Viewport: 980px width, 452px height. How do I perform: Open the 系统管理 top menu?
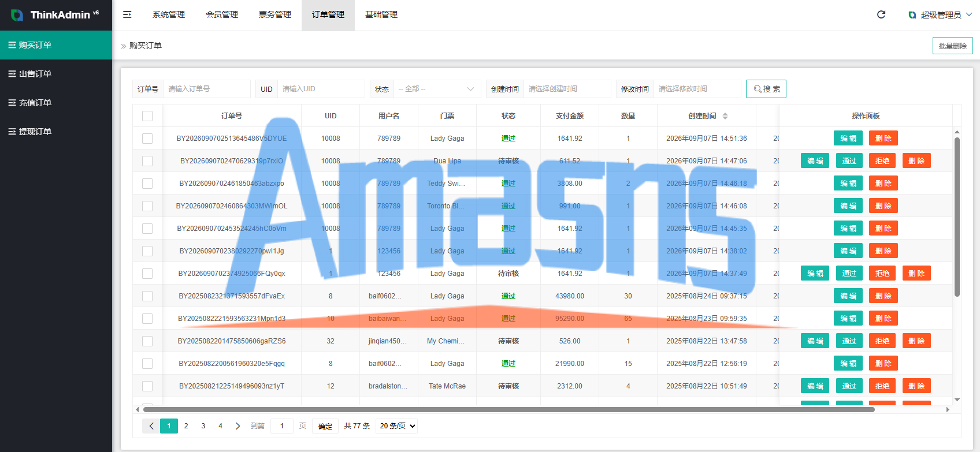coord(169,15)
